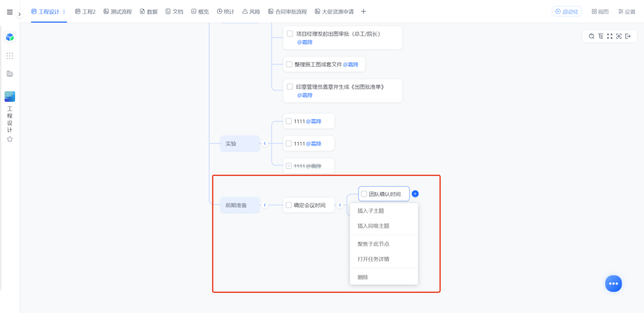Collapse the 确定会议时间 children chevron

coord(340,205)
